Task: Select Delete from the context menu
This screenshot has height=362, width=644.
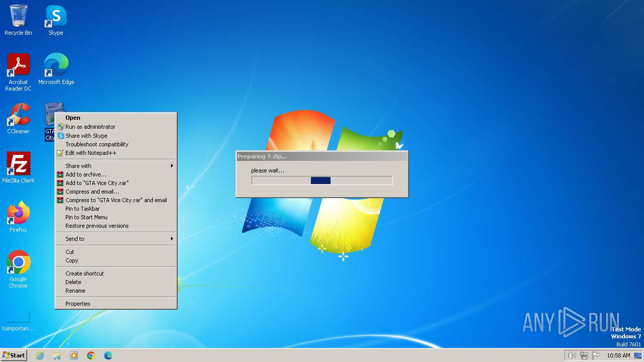Action: tap(116, 282)
